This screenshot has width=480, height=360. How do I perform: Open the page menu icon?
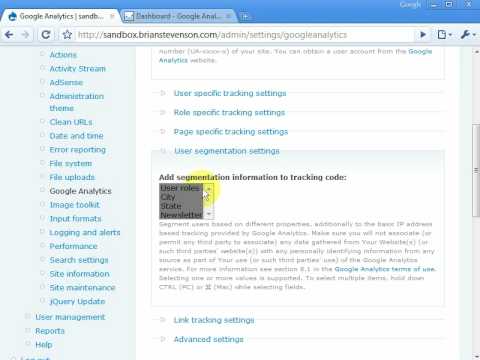[444, 34]
